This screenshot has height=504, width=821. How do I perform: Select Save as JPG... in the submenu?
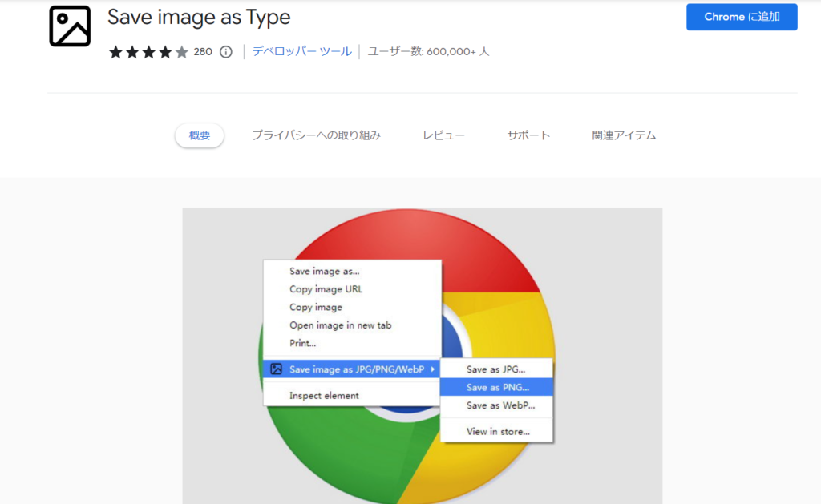pos(496,369)
